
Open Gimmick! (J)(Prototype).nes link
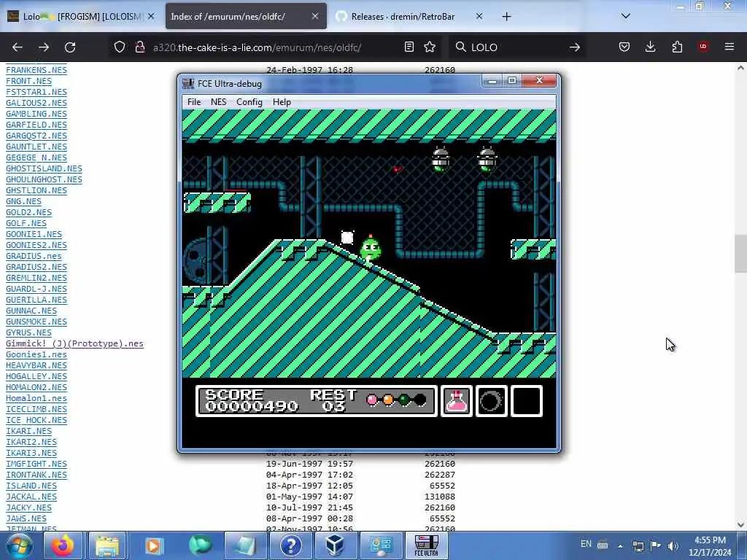click(x=74, y=343)
